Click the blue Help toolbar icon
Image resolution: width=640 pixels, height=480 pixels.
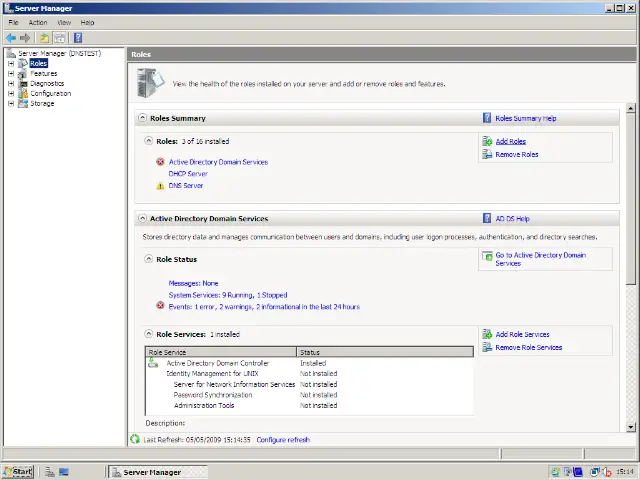pyautogui.click(x=78, y=38)
